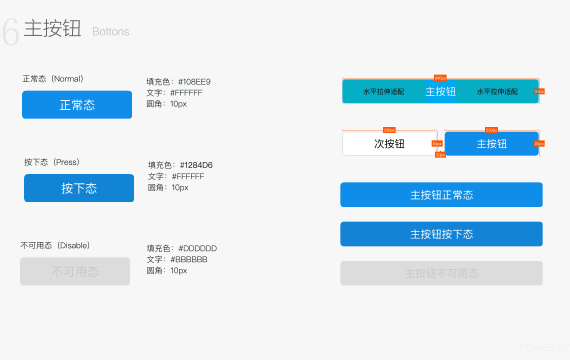Select the 文字: #BBBBBB text

pyautogui.click(x=177, y=259)
